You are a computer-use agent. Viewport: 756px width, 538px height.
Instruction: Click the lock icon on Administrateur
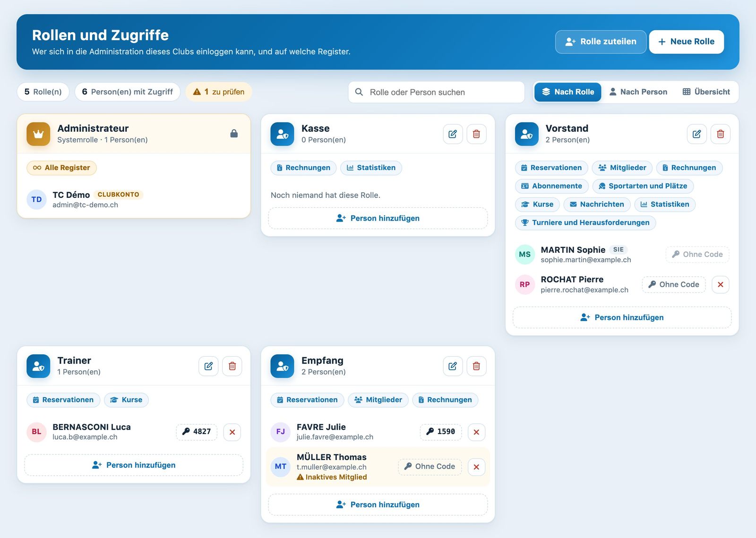(234, 134)
